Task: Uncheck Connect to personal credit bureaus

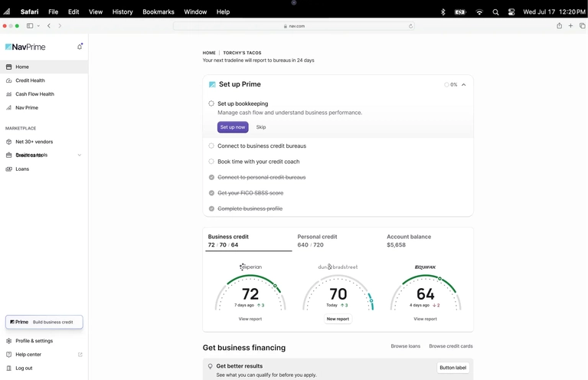Action: pos(211,178)
